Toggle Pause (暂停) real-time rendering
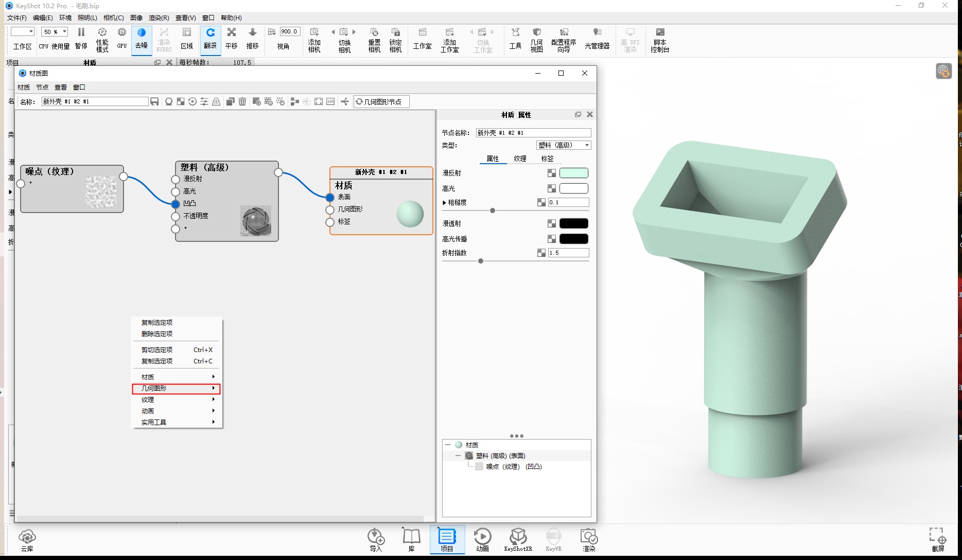Viewport: 962px width, 560px height. click(x=81, y=39)
